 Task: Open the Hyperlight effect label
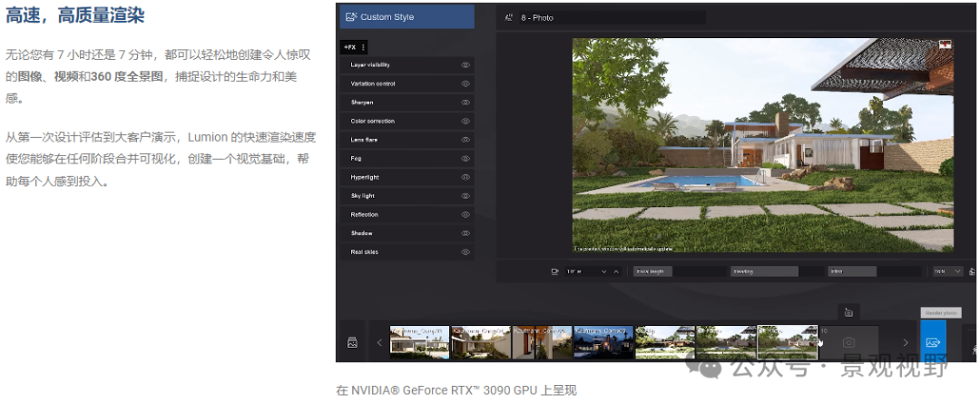(x=365, y=178)
